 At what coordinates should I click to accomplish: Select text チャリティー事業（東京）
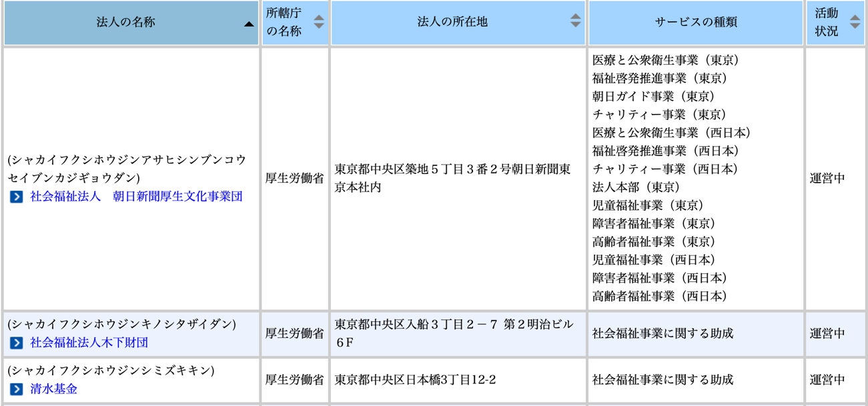[x=662, y=115]
